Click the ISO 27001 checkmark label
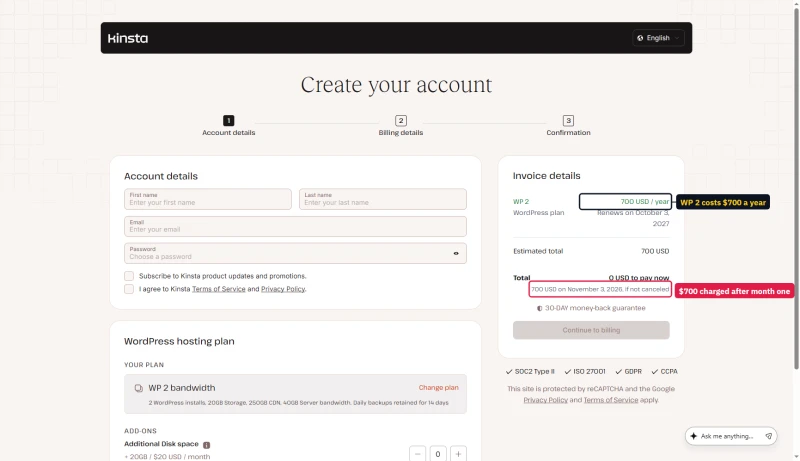The image size is (800, 461). 585,371
